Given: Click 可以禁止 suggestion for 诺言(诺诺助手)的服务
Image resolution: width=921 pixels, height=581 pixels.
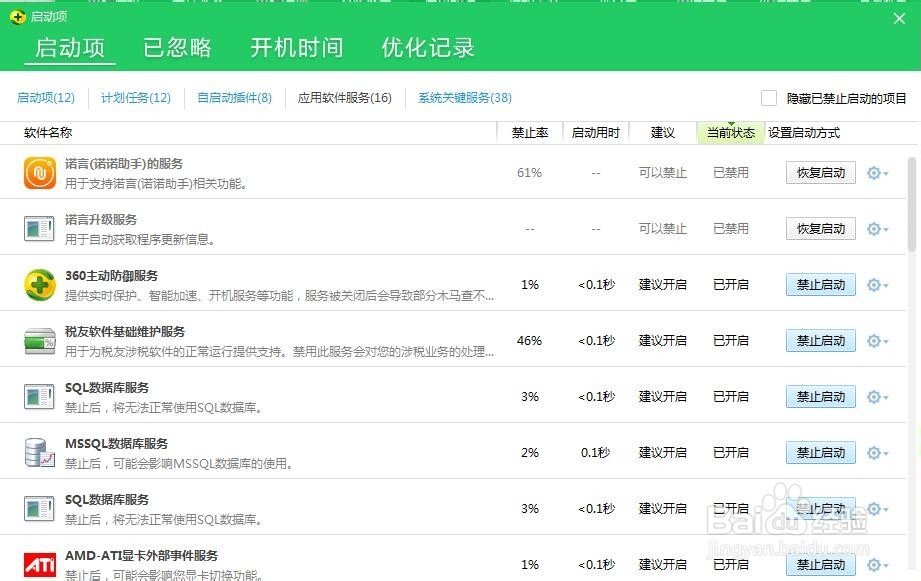Looking at the screenshot, I should 663,173.
